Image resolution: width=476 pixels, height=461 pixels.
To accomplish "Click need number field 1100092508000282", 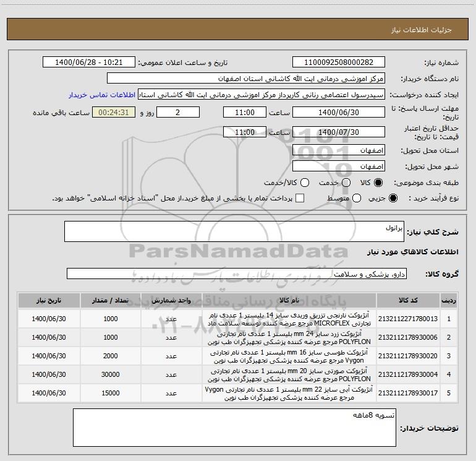I will 339,62.
